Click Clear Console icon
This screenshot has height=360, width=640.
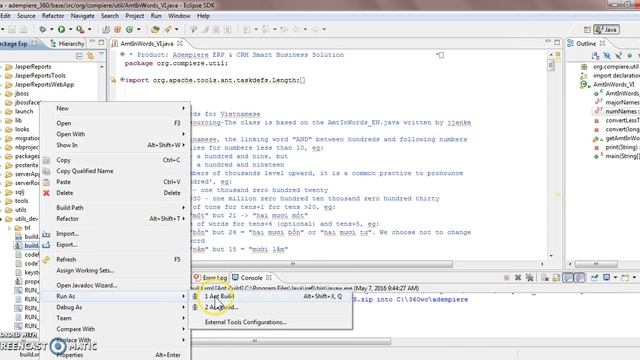pyautogui.click(x=545, y=278)
